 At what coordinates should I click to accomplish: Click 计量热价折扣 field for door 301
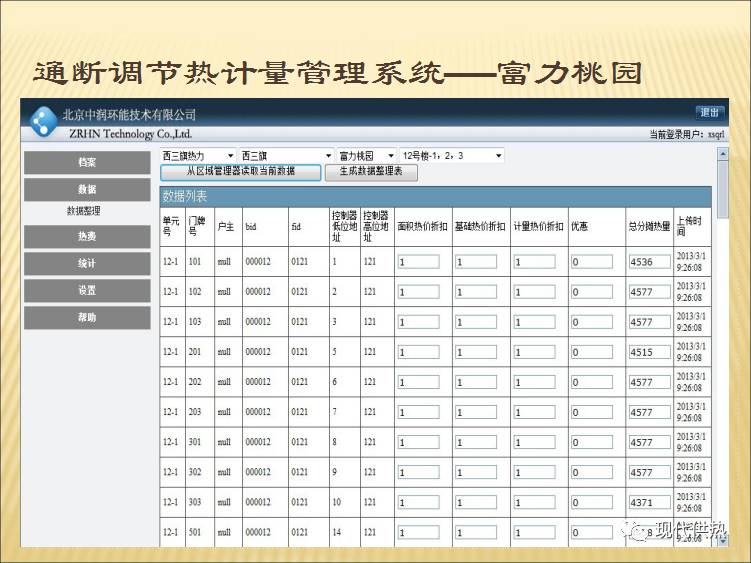pos(535,442)
